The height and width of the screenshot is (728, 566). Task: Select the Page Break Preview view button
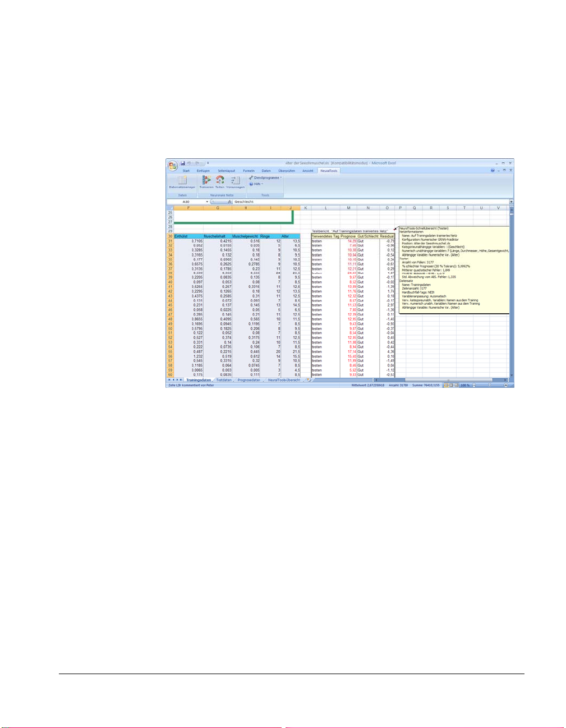click(x=458, y=385)
